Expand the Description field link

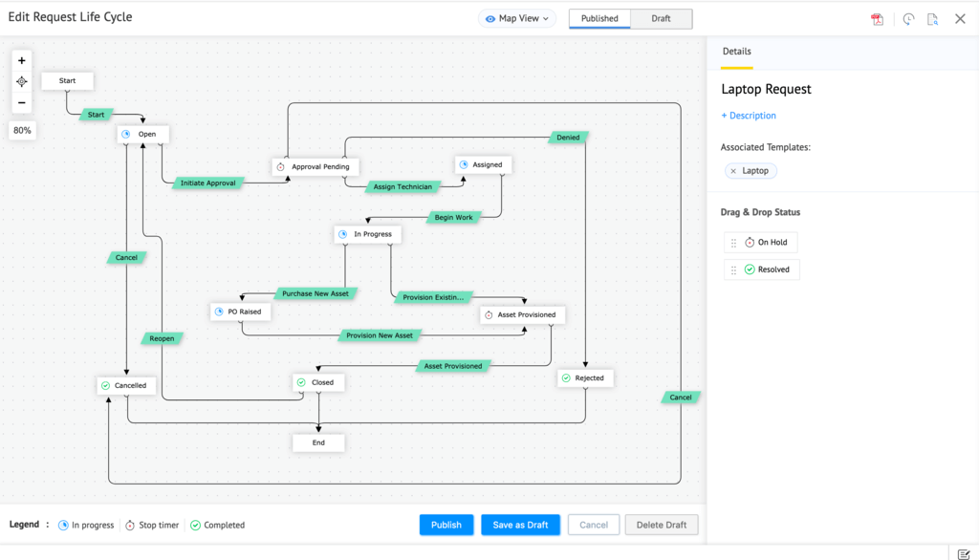[749, 116]
